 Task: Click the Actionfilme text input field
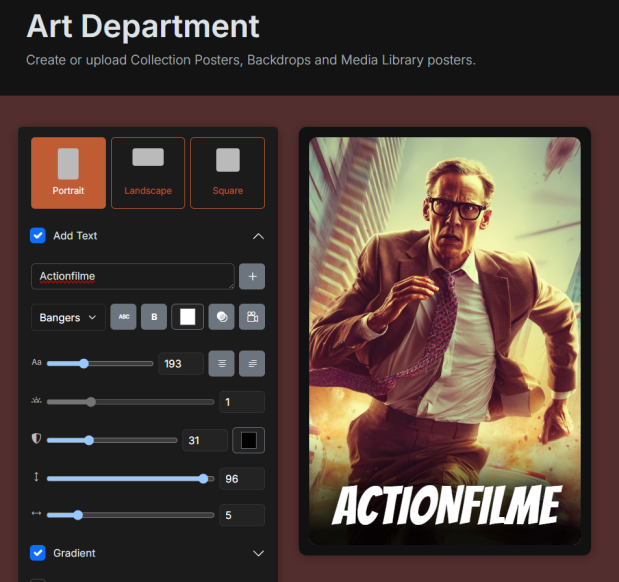(132, 276)
